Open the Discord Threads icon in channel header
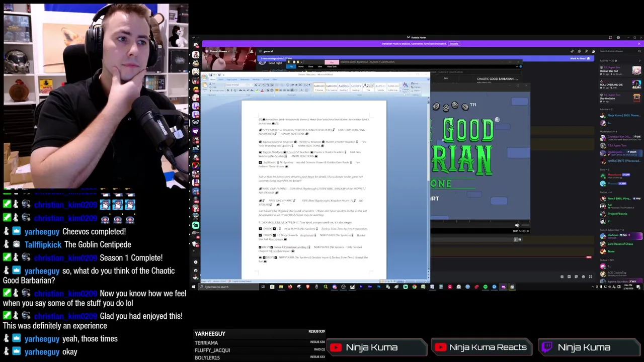The width and height of the screenshot is (644, 362). pyautogui.click(x=572, y=51)
